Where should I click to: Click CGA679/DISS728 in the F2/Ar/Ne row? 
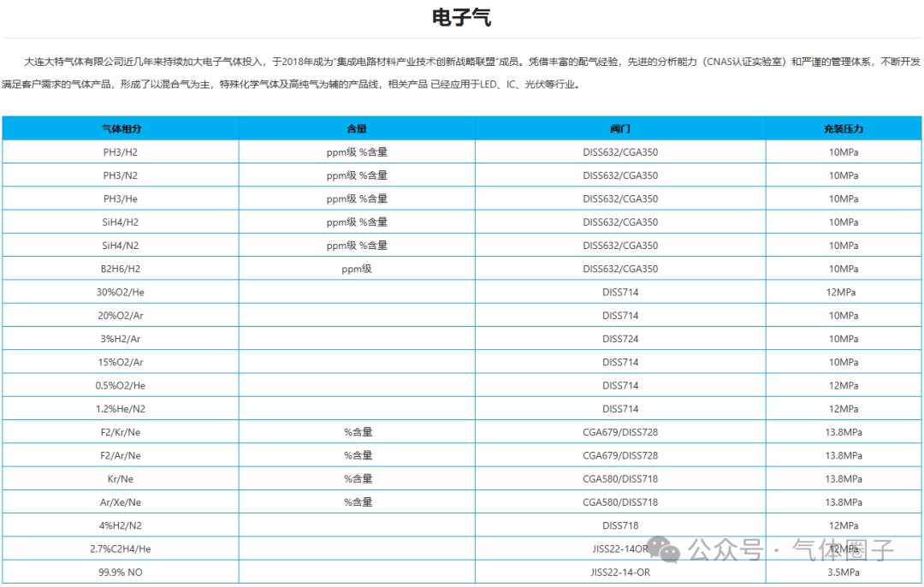pos(620,455)
